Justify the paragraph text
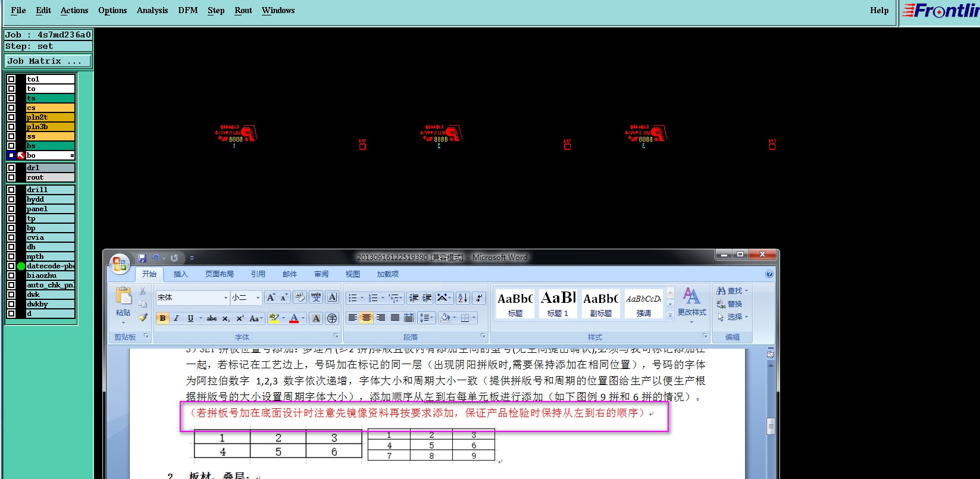The image size is (980, 479). coord(394,318)
